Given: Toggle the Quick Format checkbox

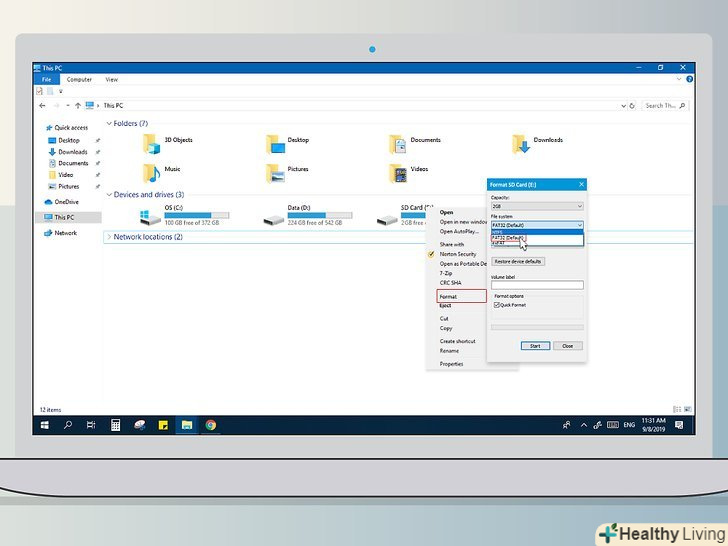Looking at the screenshot, I should click(497, 305).
